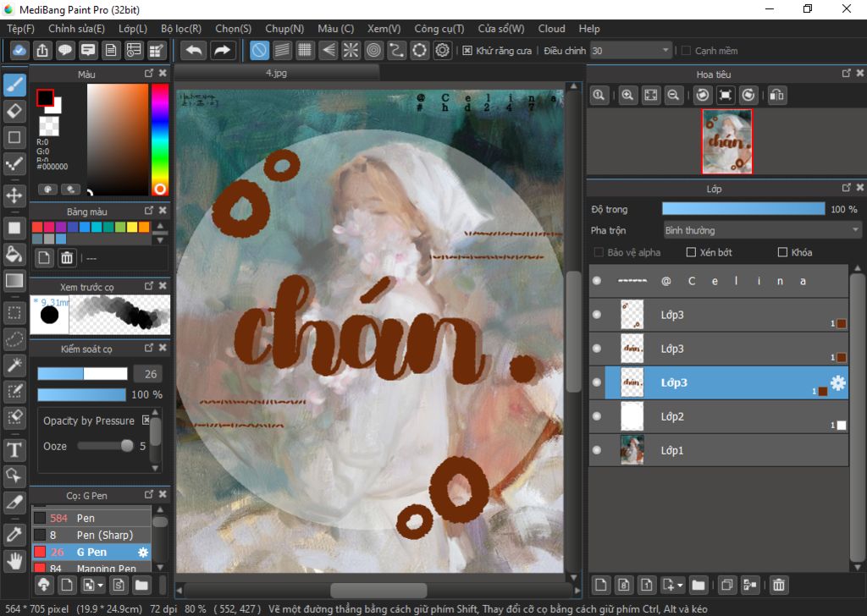Screen dimensions: 867x616
Task: Delete color from palette with trash
Action: 67,257
